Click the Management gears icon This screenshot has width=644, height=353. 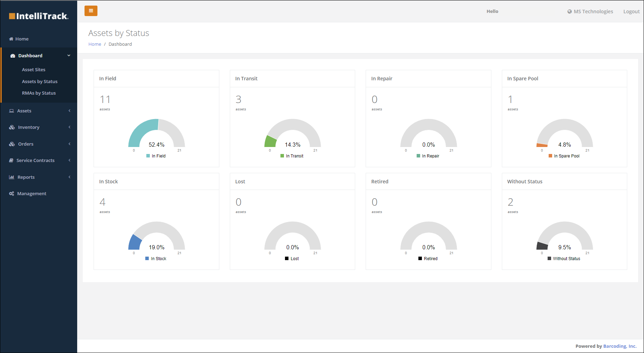point(12,194)
